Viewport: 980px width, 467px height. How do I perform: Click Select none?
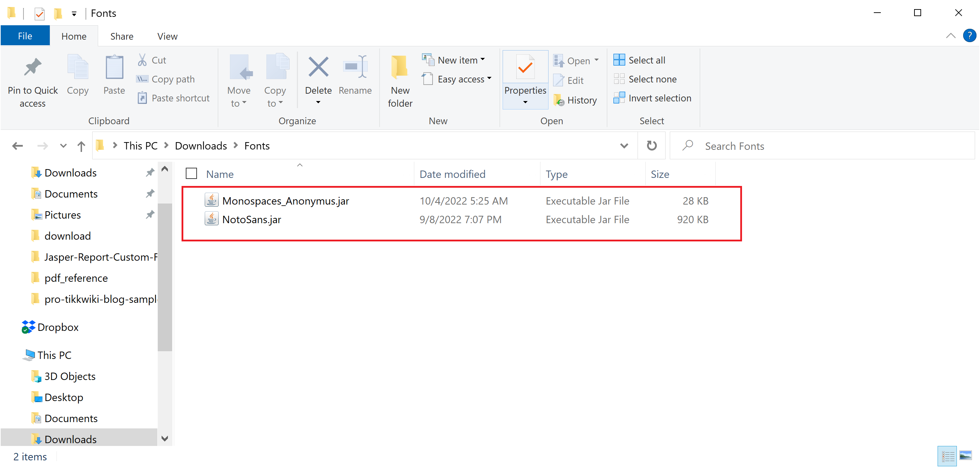click(x=645, y=79)
